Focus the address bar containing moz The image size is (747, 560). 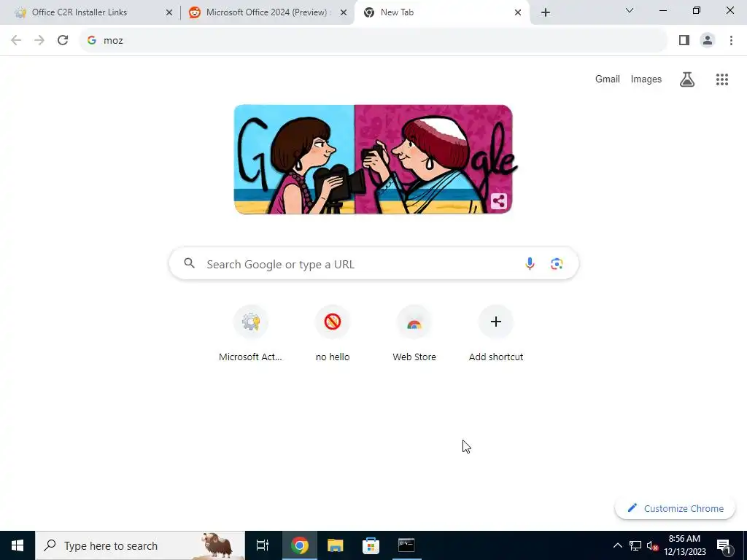pos(374,40)
